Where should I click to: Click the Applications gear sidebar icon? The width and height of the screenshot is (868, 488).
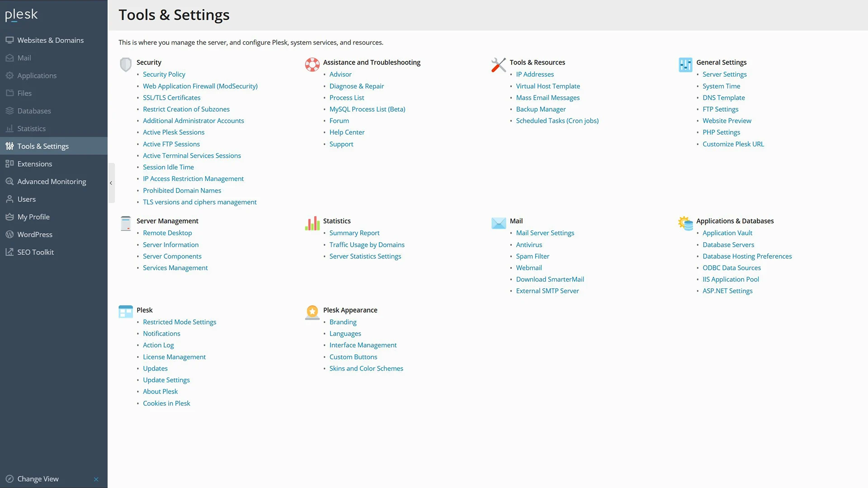(9, 75)
